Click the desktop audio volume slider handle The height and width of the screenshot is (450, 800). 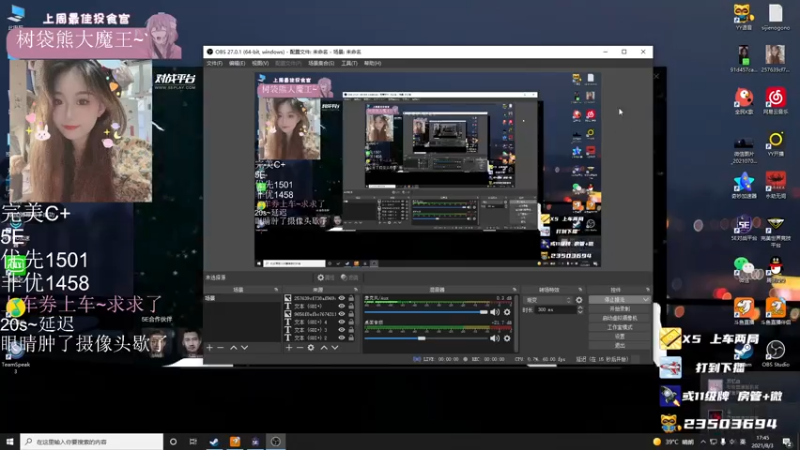(421, 338)
